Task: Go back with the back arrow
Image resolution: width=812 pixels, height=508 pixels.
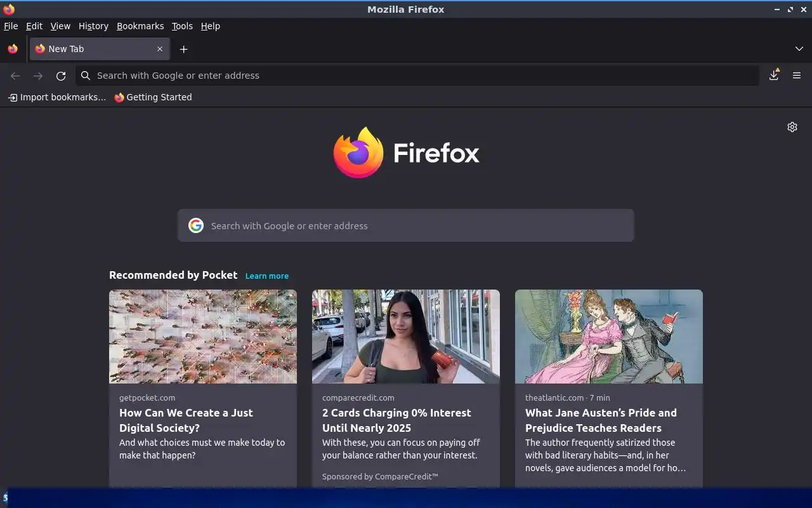Action: tap(15, 76)
